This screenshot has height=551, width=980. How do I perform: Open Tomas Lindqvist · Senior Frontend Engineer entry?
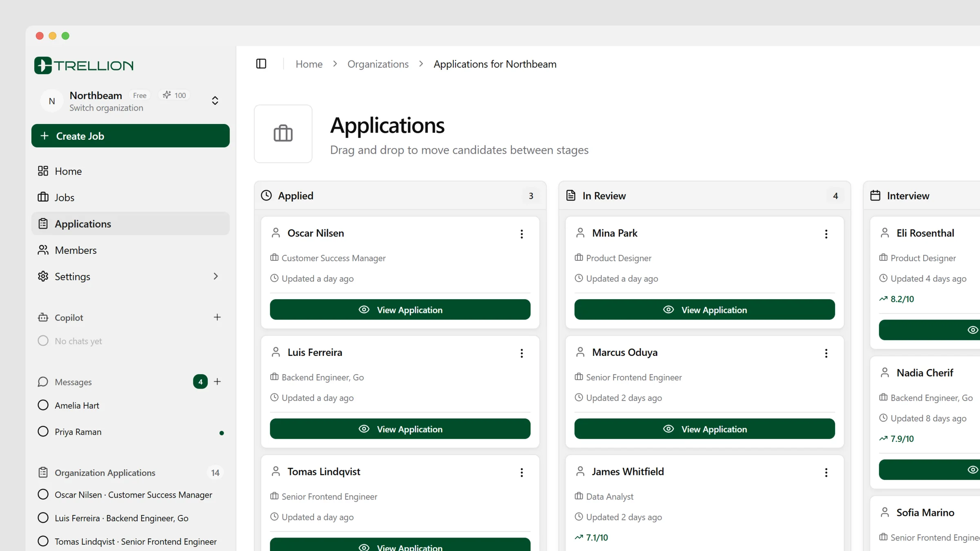point(131,541)
